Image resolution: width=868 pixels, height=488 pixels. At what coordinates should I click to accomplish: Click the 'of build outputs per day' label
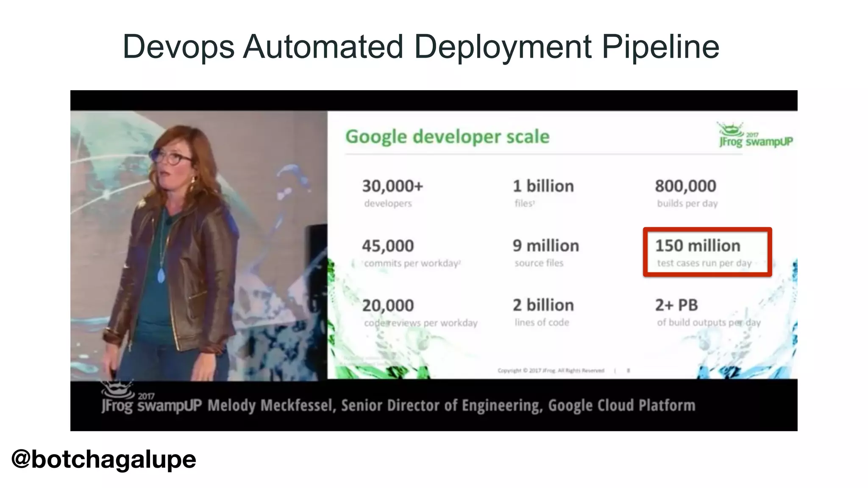point(709,322)
